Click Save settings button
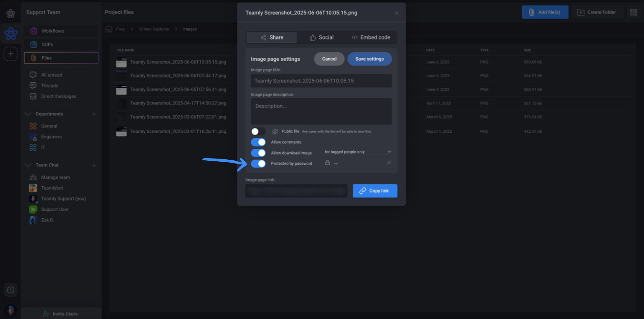Screen dimensions: 644x319 click(369, 59)
